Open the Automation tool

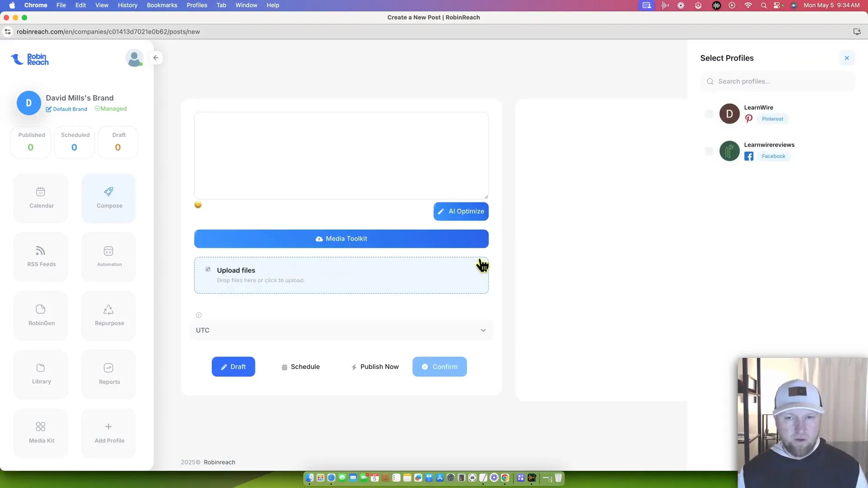(109, 256)
